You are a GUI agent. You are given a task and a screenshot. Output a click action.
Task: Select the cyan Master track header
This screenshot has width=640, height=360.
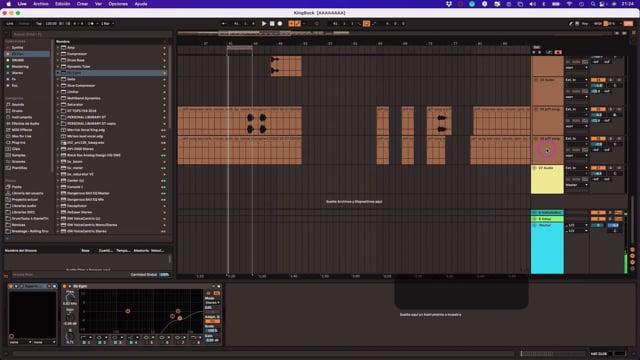click(x=547, y=249)
